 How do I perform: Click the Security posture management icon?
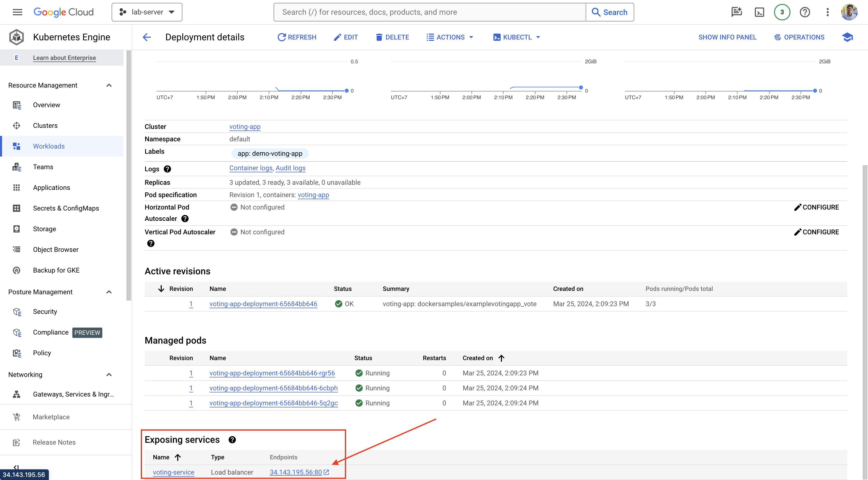point(17,312)
